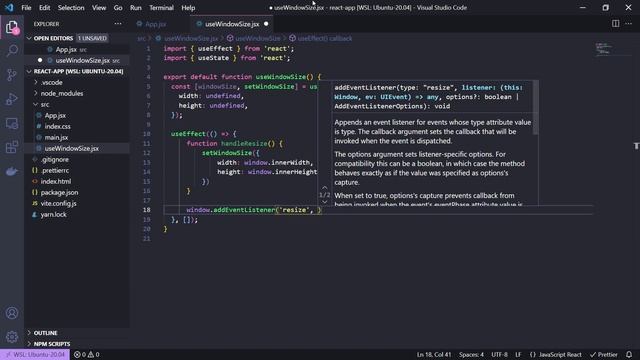
Task: Open the Search view in the activity bar
Action: pos(12,51)
